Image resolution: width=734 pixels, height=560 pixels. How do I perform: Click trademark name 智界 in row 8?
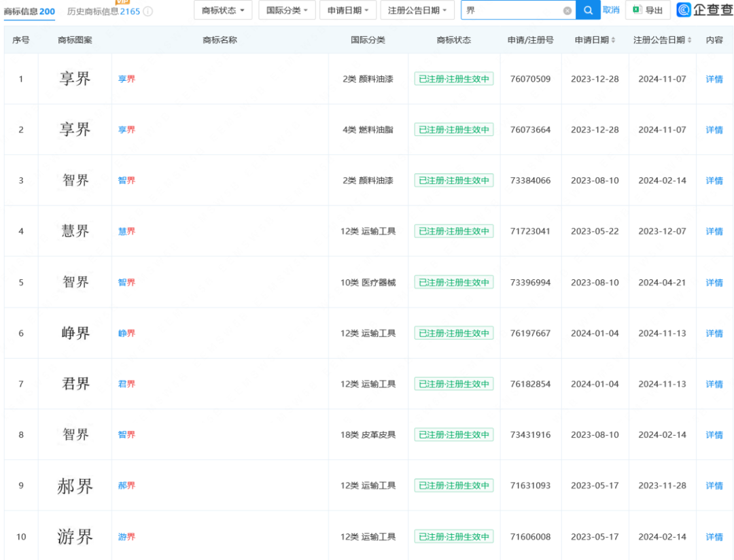click(126, 434)
